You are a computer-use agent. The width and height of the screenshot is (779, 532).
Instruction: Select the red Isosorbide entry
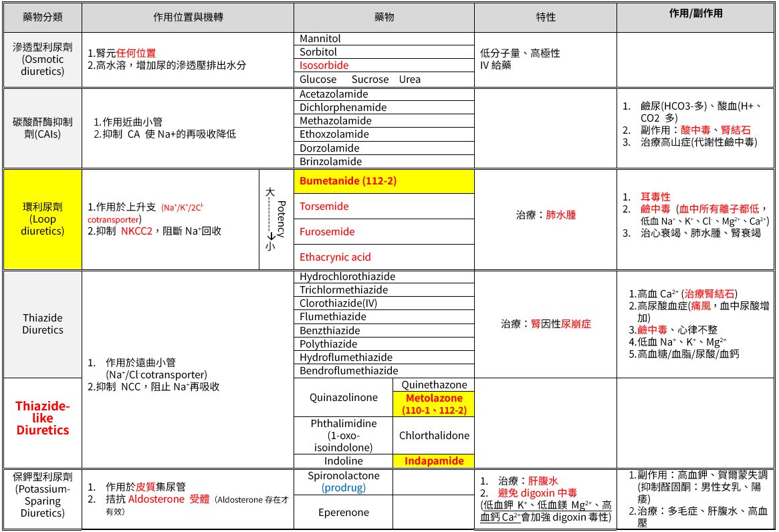point(384,65)
